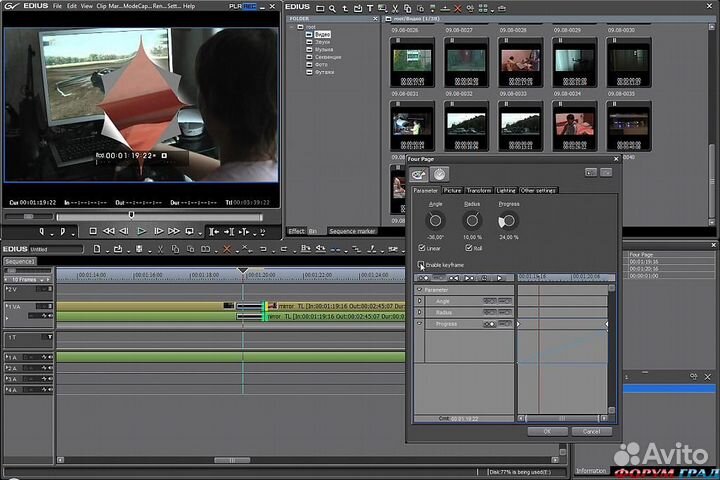720x480 pixels.
Task: Expand the Angle parameter row
Action: pyautogui.click(x=420, y=300)
